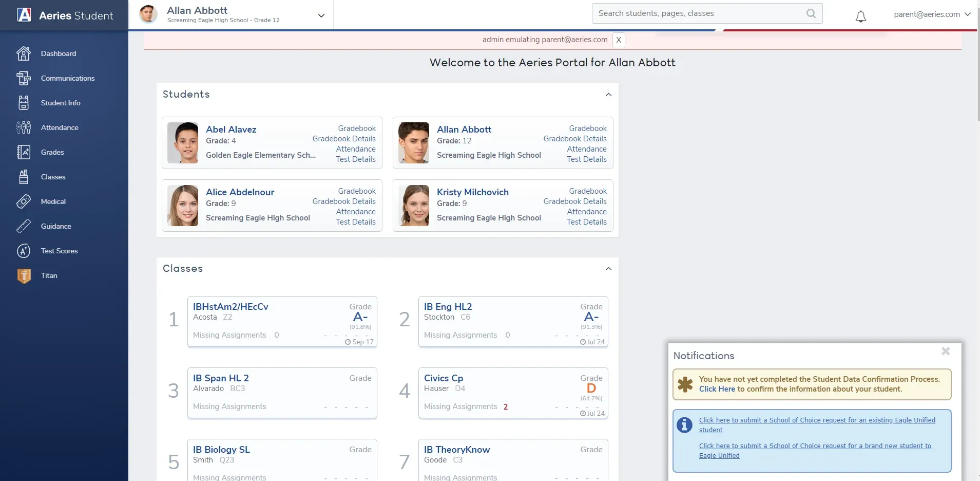Open School of Choice existing student link
Screen dimensions: 980x481
pos(817,425)
